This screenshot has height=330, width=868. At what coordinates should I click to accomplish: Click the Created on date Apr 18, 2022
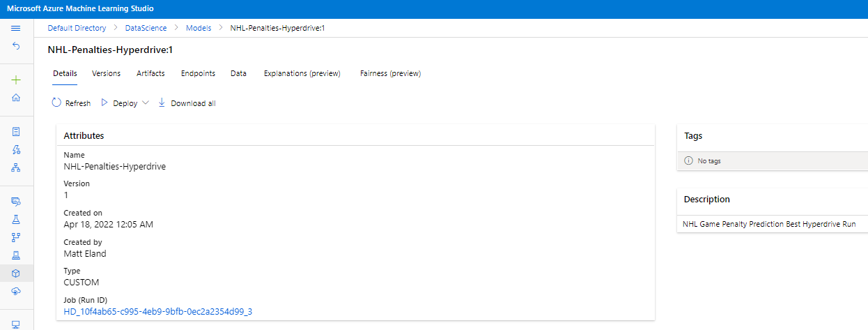[x=108, y=225]
